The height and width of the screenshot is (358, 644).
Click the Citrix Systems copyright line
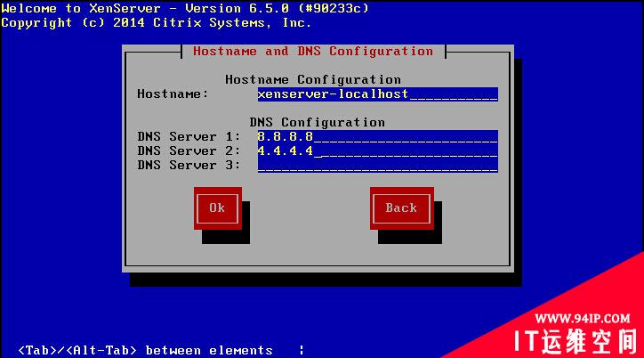click(x=156, y=22)
